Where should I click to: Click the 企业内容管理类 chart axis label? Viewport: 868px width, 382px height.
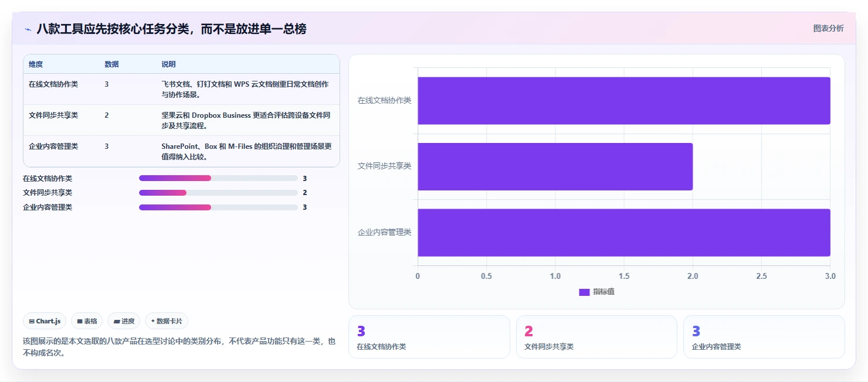tap(384, 232)
